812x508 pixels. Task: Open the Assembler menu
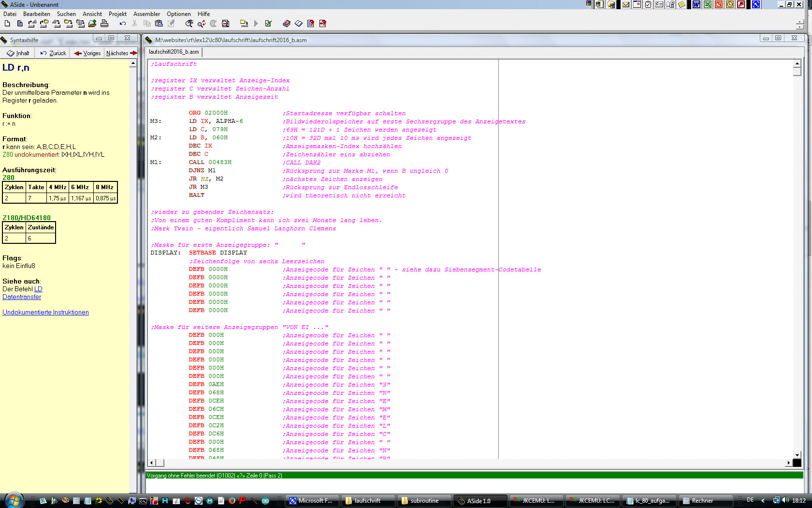tap(146, 14)
